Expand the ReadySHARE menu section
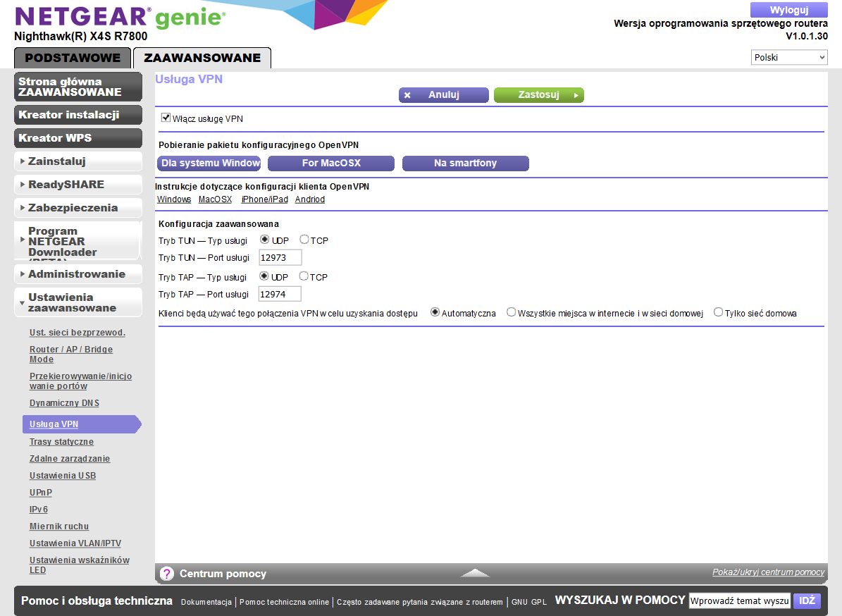This screenshot has height=616, width=842. (x=78, y=184)
